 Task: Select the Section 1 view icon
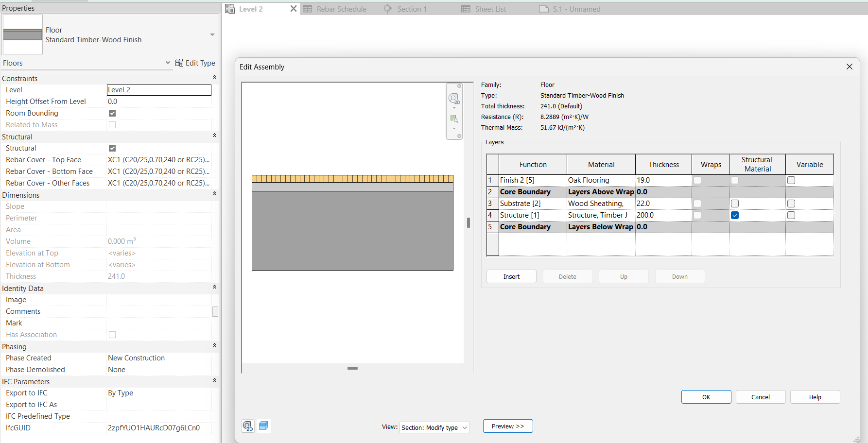[x=387, y=9]
